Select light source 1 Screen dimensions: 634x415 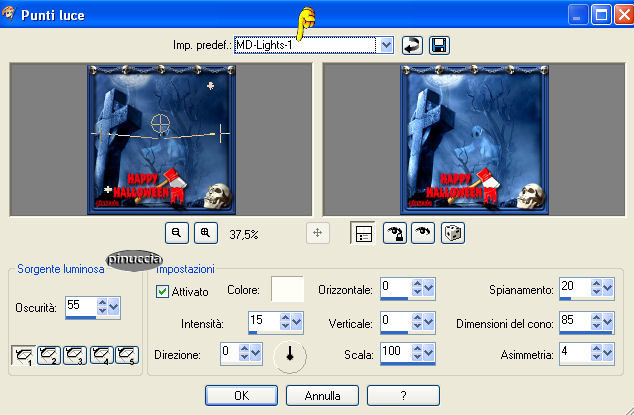(x=23, y=356)
